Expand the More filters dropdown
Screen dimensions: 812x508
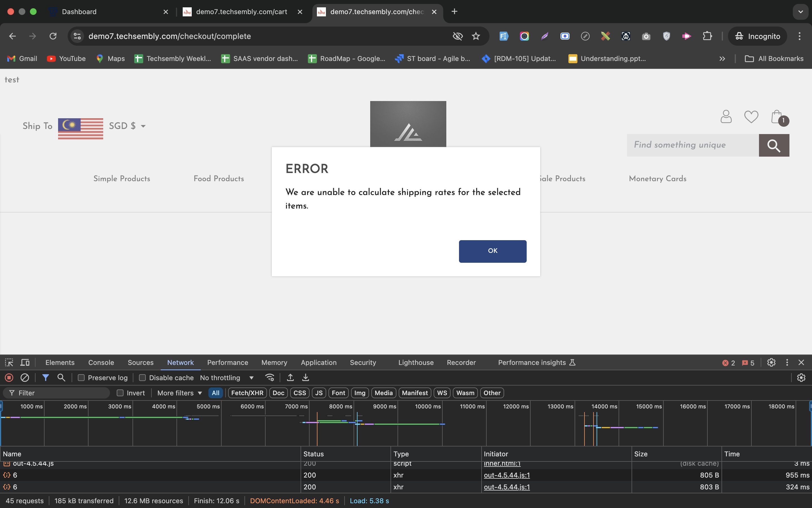pos(180,393)
